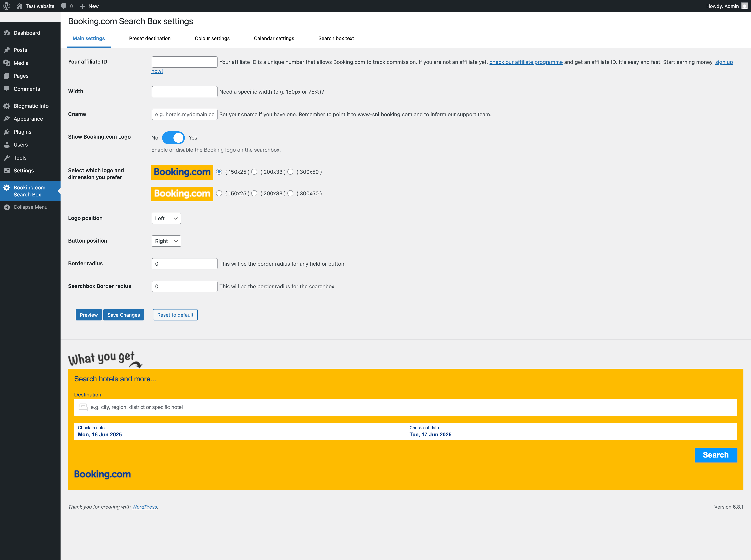The height and width of the screenshot is (560, 751).
Task: Click the Dashboard gauge icon
Action: (7, 33)
